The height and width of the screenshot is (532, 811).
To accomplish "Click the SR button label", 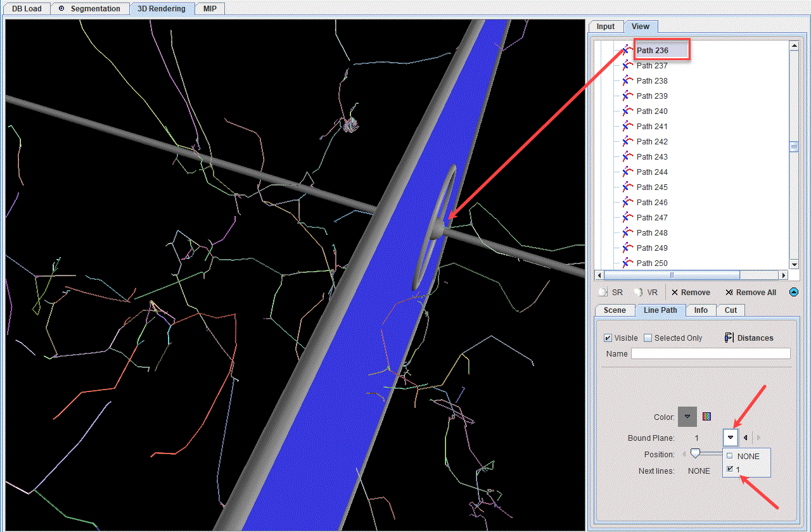I will [x=618, y=293].
